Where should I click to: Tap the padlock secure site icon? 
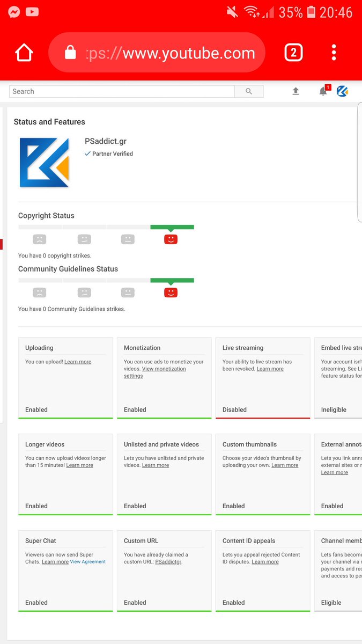click(x=70, y=53)
